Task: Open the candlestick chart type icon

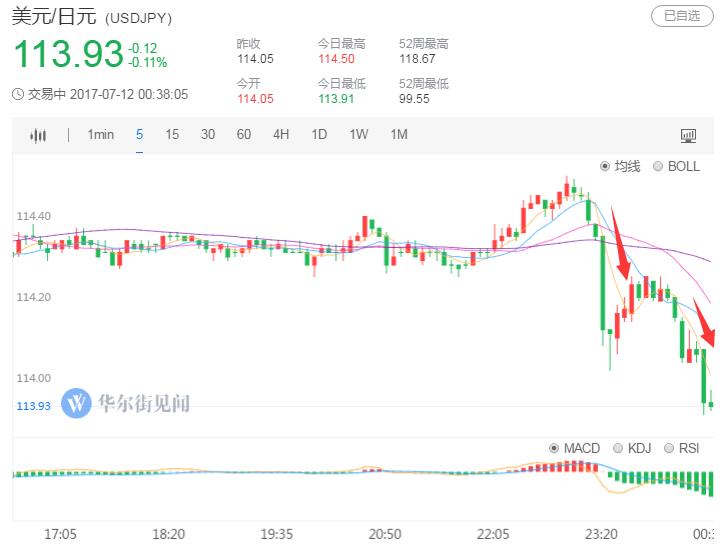Action: [x=38, y=135]
